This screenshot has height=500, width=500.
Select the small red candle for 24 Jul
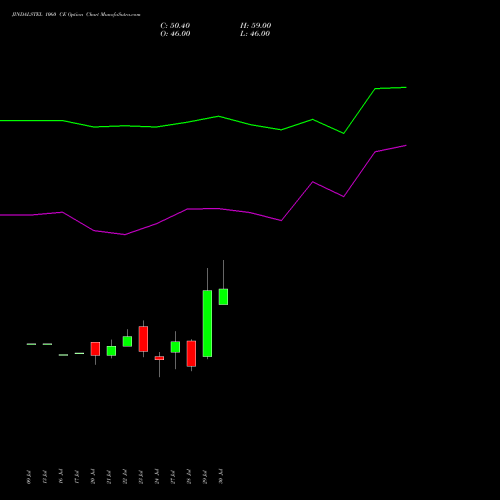(159, 358)
